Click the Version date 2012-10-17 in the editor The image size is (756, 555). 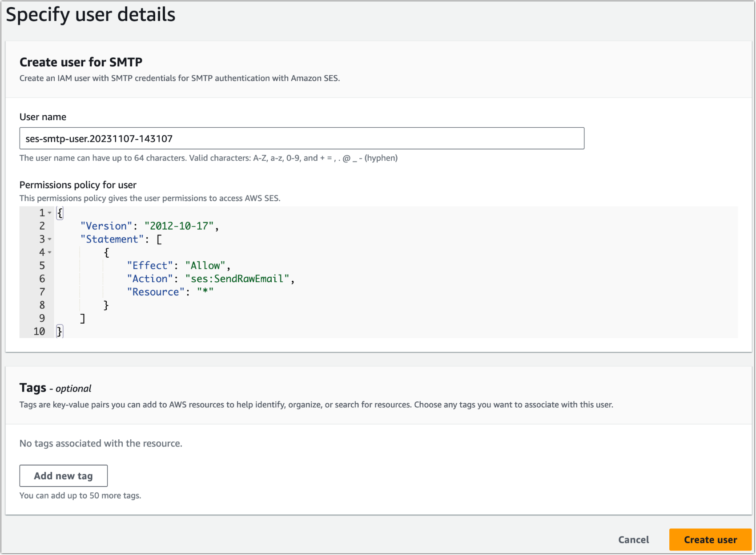180,226
